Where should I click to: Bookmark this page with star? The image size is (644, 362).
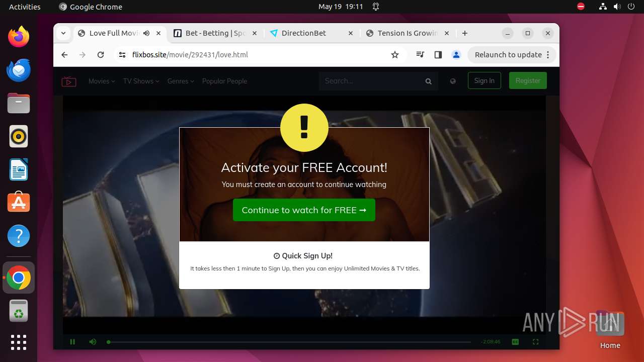(395, 55)
